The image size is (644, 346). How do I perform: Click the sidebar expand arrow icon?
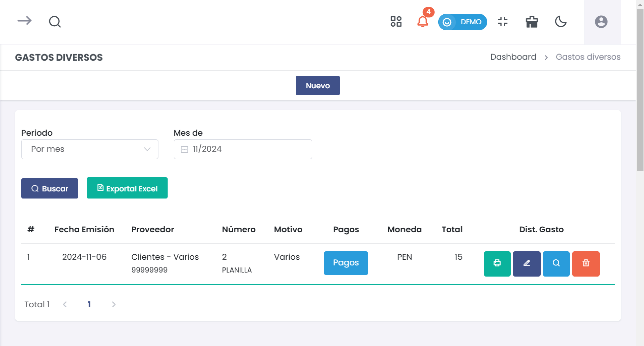click(25, 21)
